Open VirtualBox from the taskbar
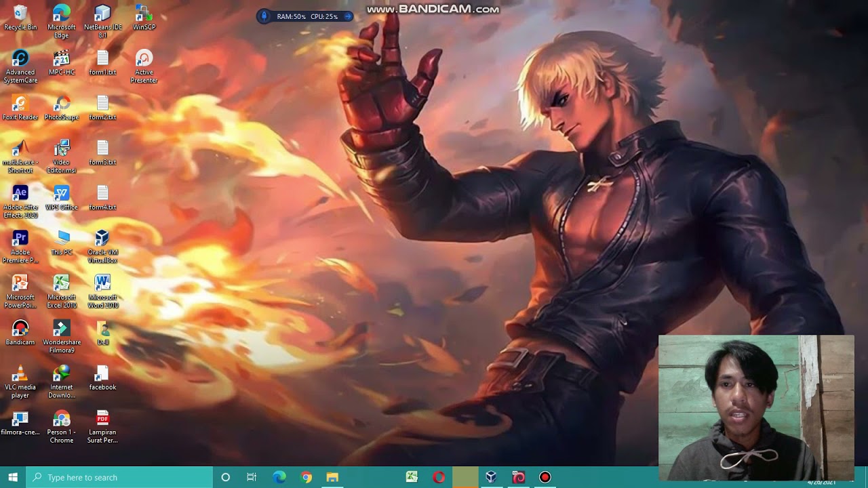 coord(491,477)
